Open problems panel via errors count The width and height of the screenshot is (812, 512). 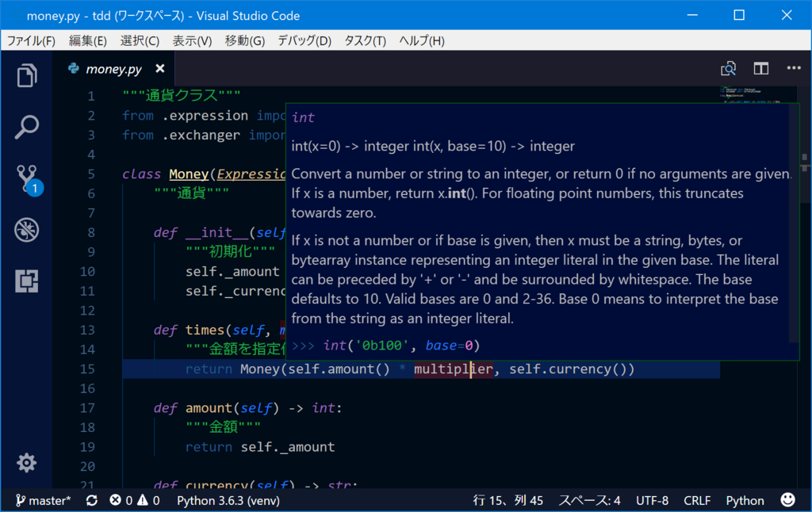click(121, 501)
